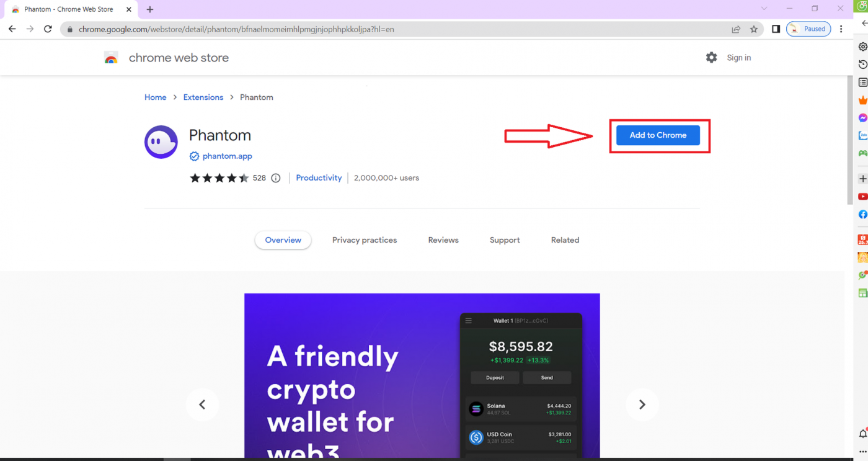Click the 2,000,000+ users text
Screen dimensions: 868x461
386,178
